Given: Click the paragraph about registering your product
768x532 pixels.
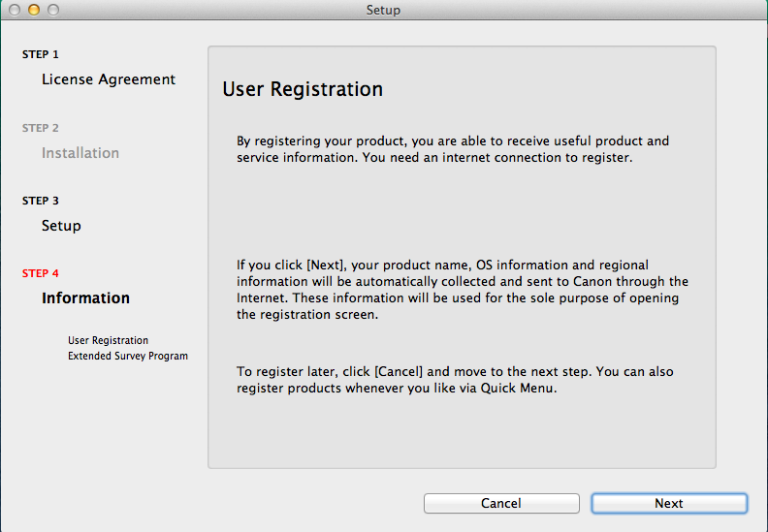Looking at the screenshot, I should pyautogui.click(x=453, y=148).
